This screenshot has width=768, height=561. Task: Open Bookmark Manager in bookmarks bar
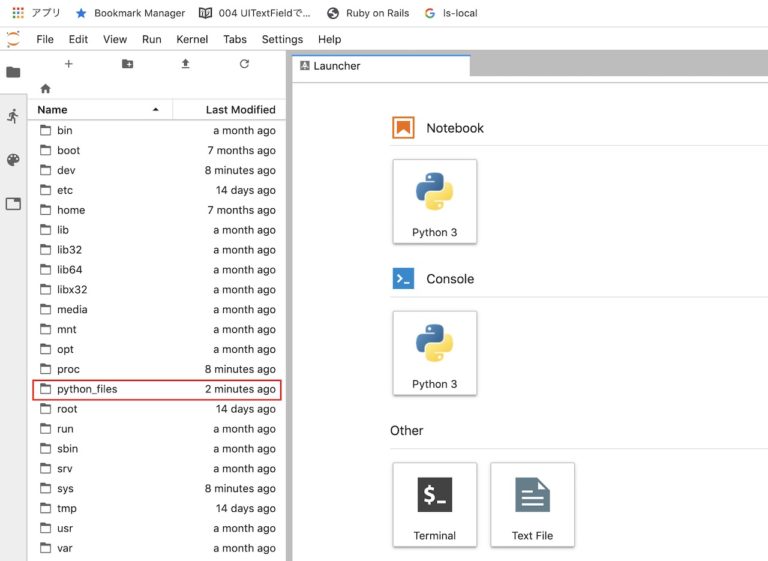tap(130, 13)
